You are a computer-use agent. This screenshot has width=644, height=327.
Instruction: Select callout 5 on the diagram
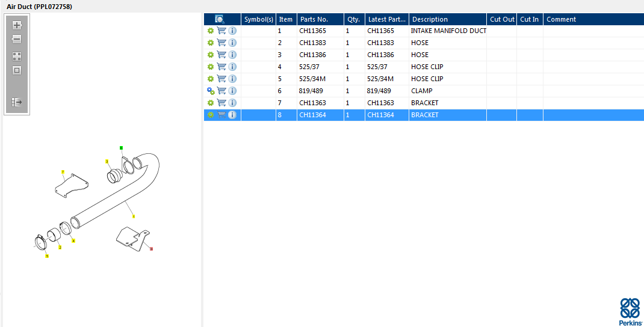(x=47, y=256)
